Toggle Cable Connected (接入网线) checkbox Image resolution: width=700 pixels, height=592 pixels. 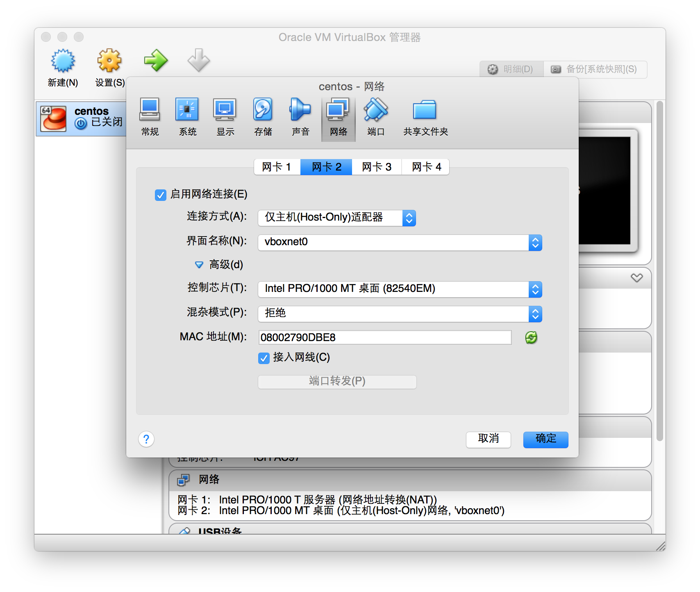264,358
